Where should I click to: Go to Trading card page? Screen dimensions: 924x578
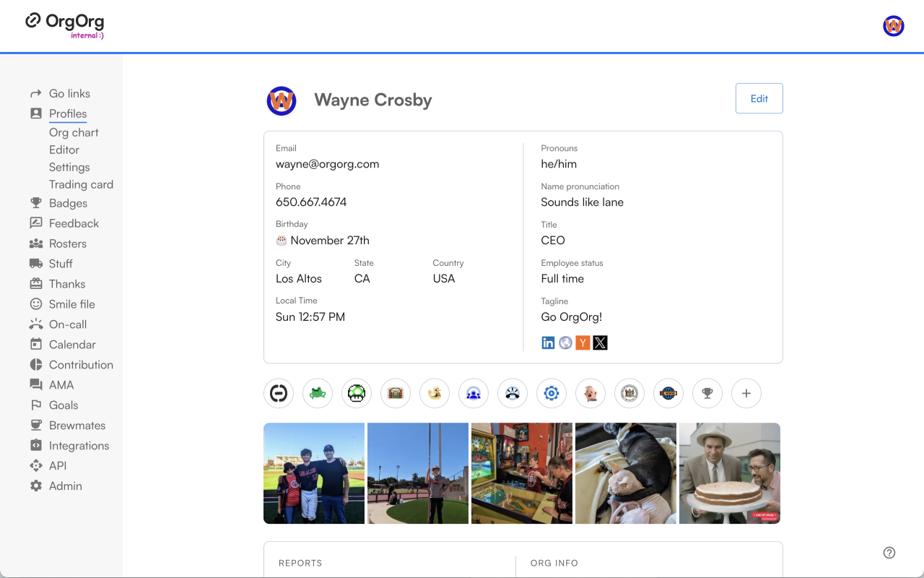(x=81, y=184)
